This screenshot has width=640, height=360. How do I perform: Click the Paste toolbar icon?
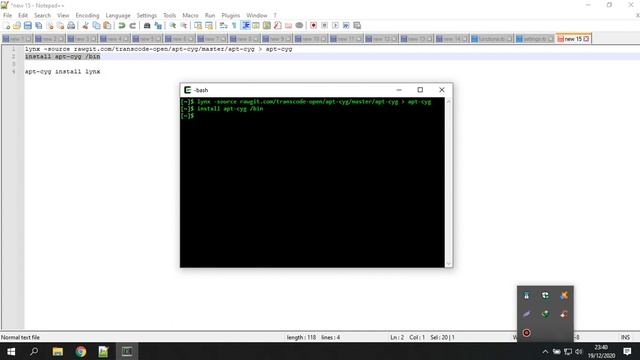107,26
